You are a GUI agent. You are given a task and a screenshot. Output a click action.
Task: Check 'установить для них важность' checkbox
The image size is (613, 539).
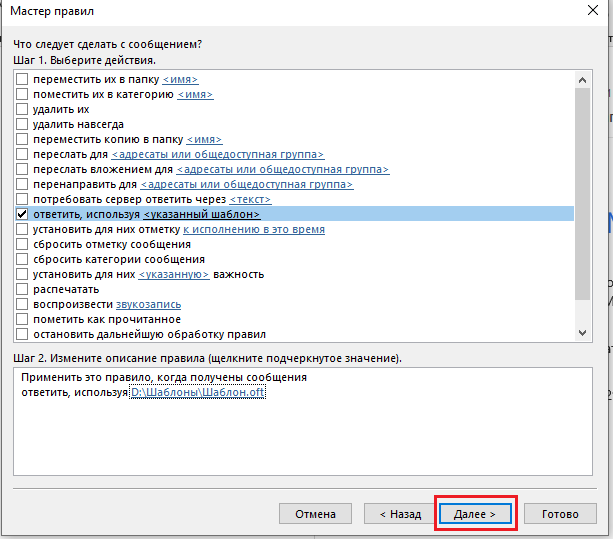tap(22, 274)
